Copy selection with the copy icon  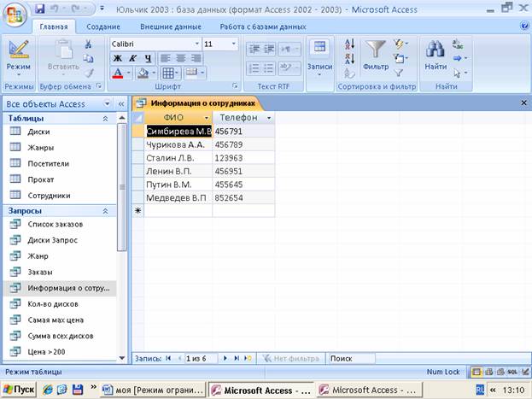88,58
